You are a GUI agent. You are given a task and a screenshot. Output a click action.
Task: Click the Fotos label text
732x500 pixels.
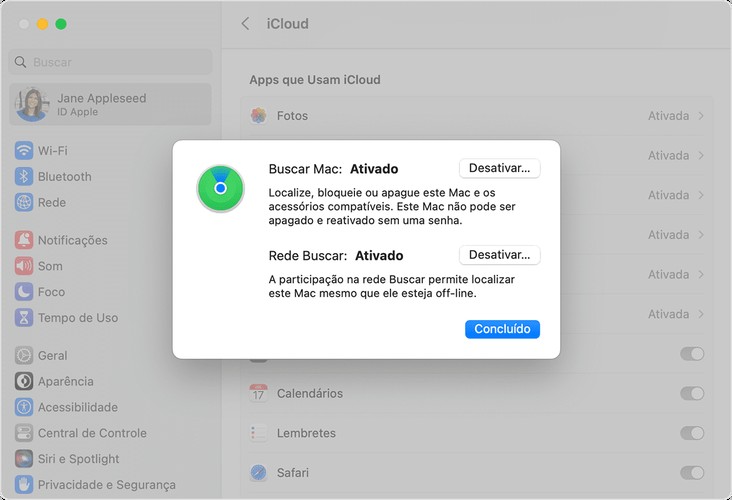[x=292, y=116]
